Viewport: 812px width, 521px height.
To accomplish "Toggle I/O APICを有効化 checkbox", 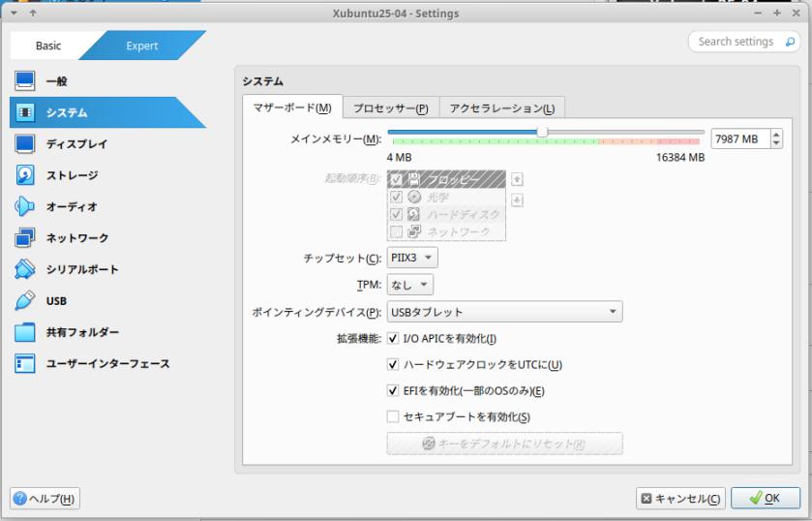I will [x=393, y=339].
